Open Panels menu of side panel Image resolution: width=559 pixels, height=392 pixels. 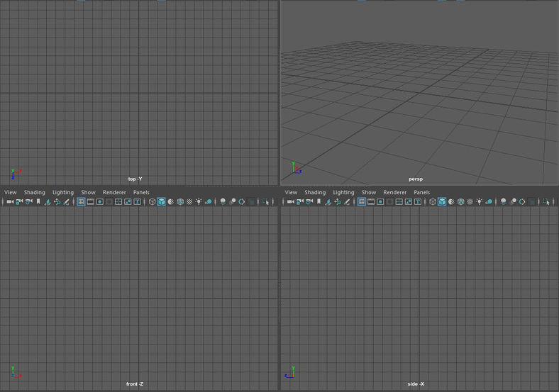(x=422, y=192)
